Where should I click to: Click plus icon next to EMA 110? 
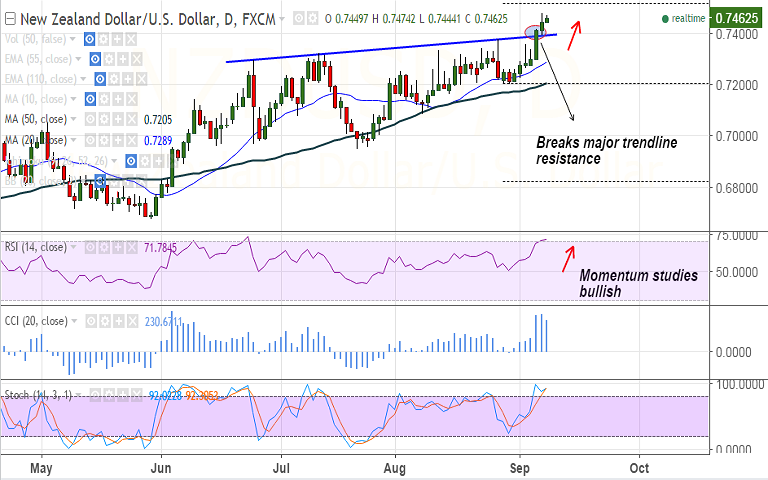click(129, 78)
